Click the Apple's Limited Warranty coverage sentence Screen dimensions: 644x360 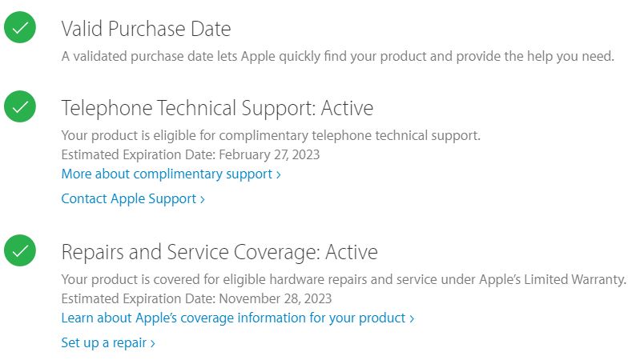344,279
